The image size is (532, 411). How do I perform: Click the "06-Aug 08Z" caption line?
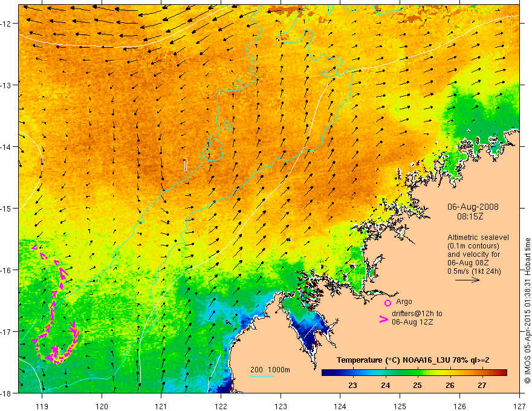click(468, 262)
